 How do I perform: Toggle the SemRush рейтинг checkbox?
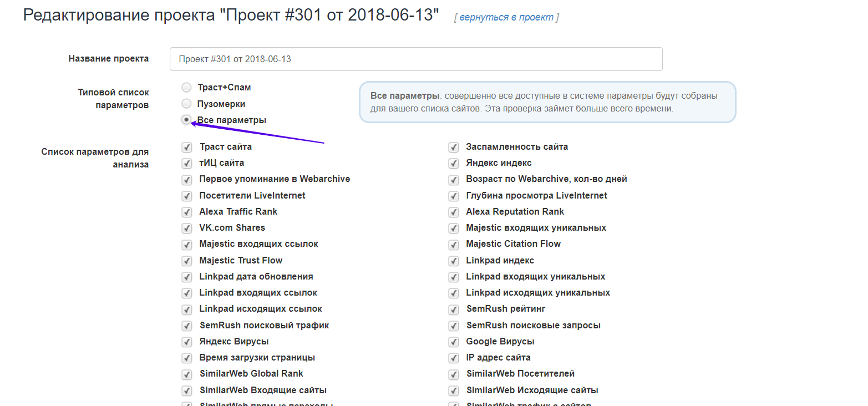click(x=454, y=309)
